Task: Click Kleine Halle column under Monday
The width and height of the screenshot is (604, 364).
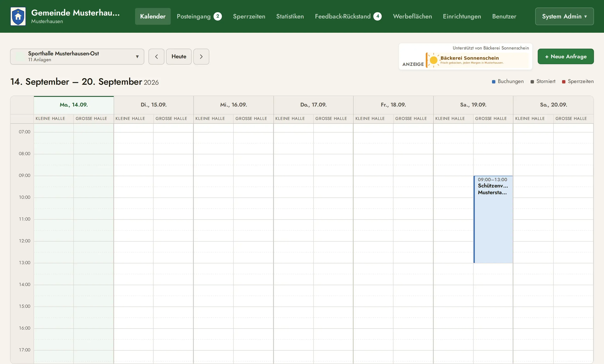Action: [x=54, y=119]
